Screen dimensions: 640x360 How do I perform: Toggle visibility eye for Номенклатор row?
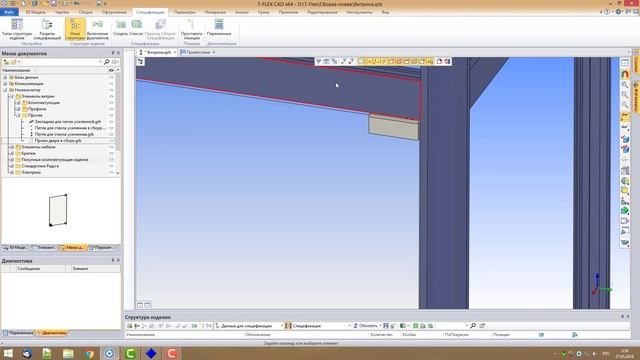click(x=111, y=90)
